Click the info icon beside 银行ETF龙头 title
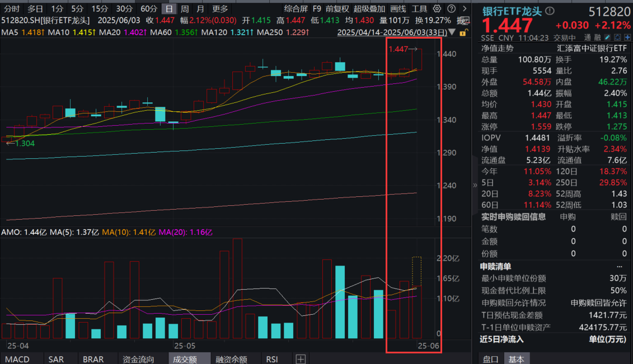The width and height of the screenshot is (633, 364). tap(550, 11)
